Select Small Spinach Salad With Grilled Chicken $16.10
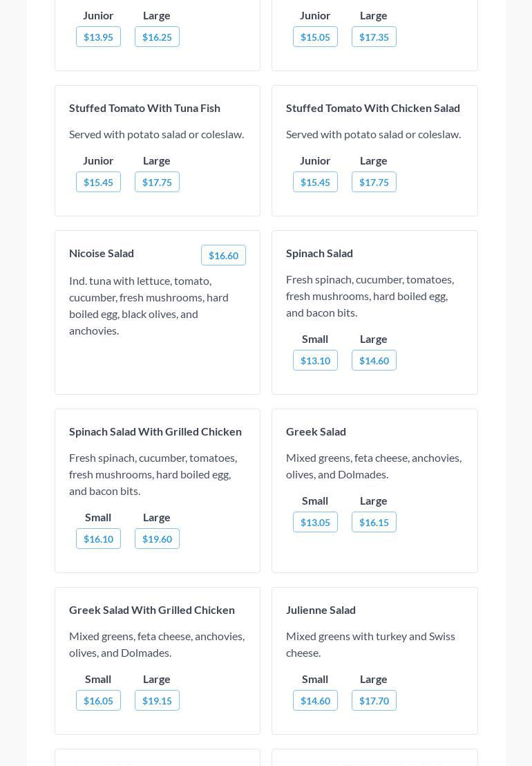The height and width of the screenshot is (766, 532). point(98,539)
